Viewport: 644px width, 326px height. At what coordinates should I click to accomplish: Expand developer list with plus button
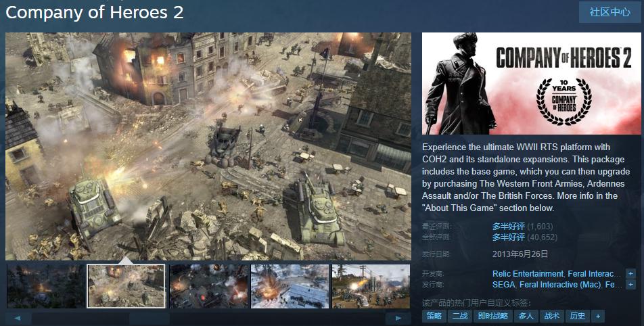(x=630, y=273)
